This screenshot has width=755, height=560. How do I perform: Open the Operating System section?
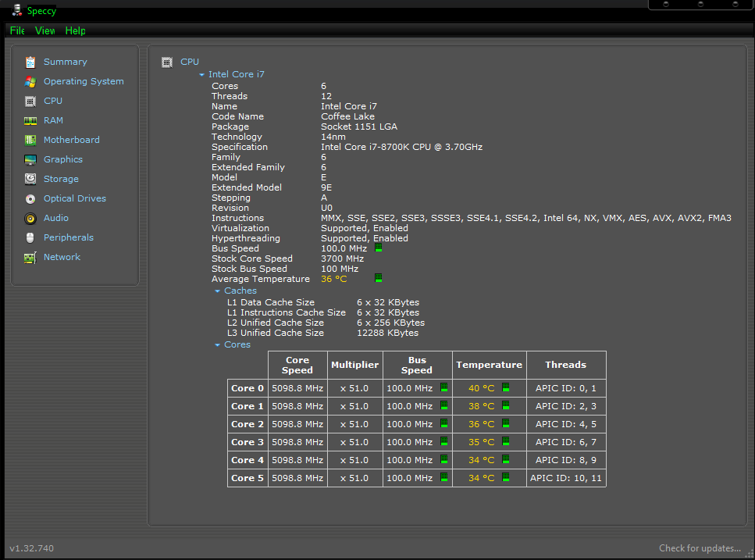[84, 81]
